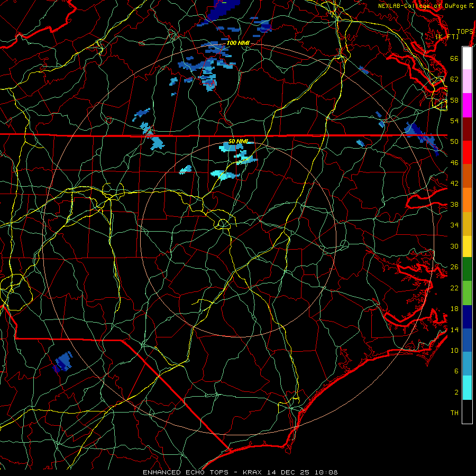Click the legend value "46"
The height and width of the screenshot is (476, 476).
coord(454,163)
